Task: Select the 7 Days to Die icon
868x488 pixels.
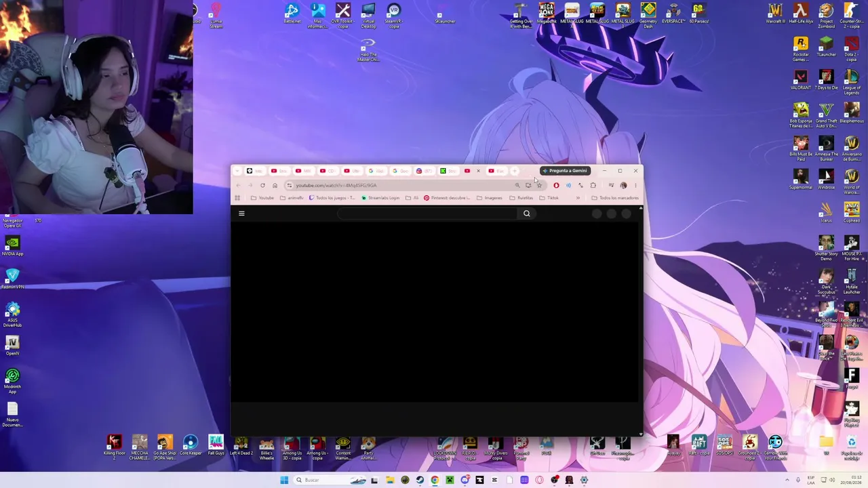Action: 826,80
